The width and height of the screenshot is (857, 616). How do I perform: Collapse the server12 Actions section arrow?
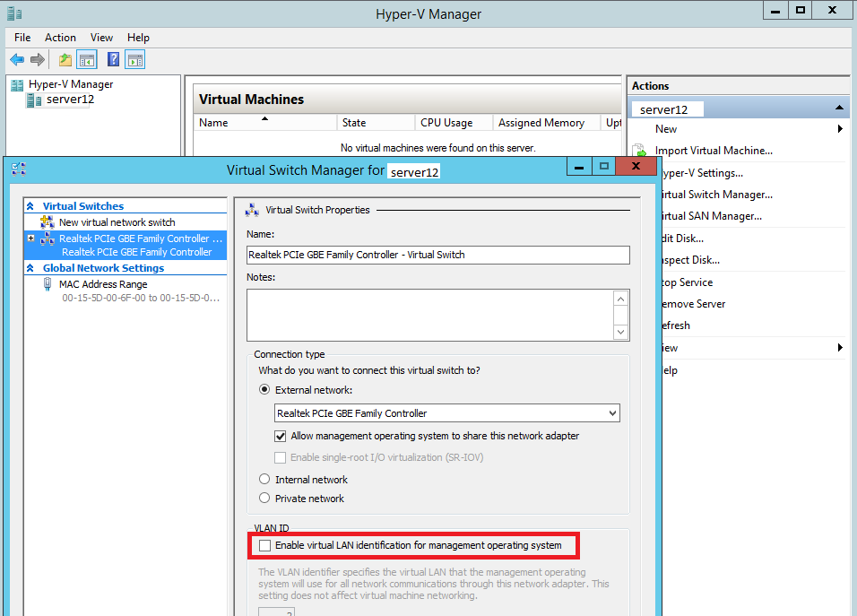coord(839,108)
